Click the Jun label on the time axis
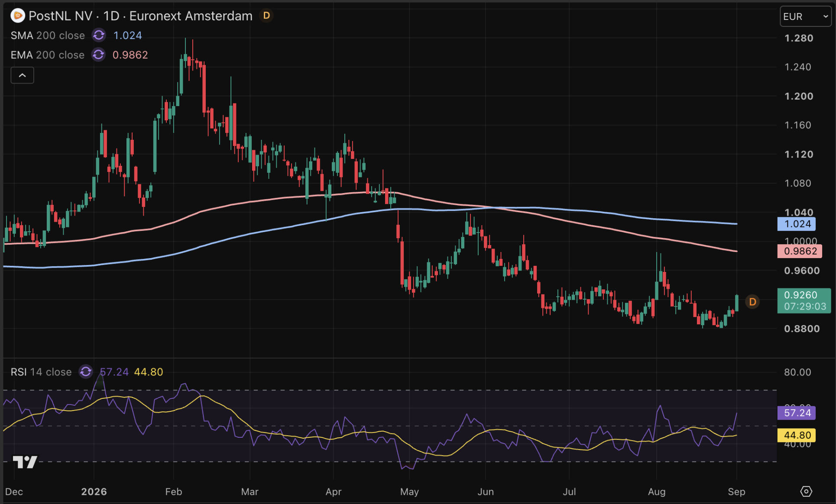Viewport: 836px width, 504px height. 486,492
